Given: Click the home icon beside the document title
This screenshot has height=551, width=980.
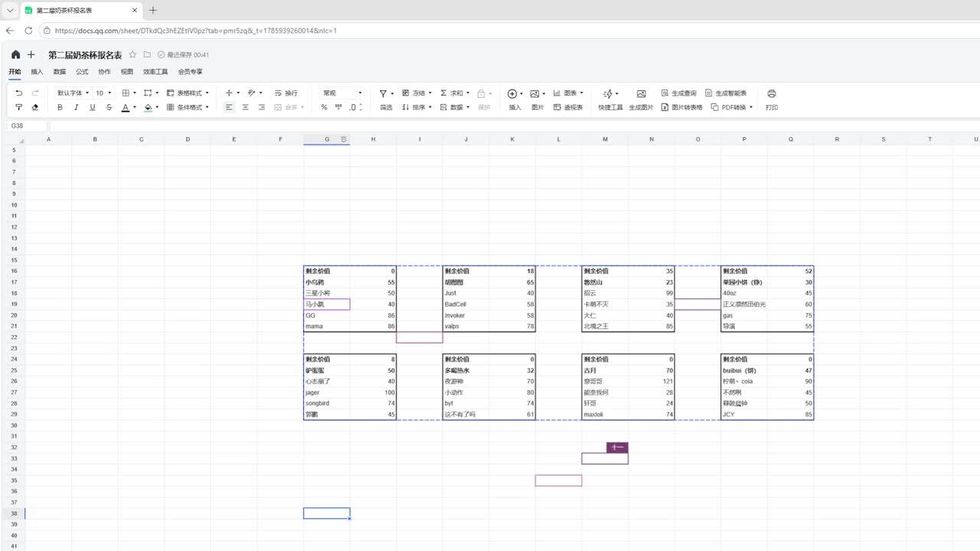Looking at the screenshot, I should [15, 55].
